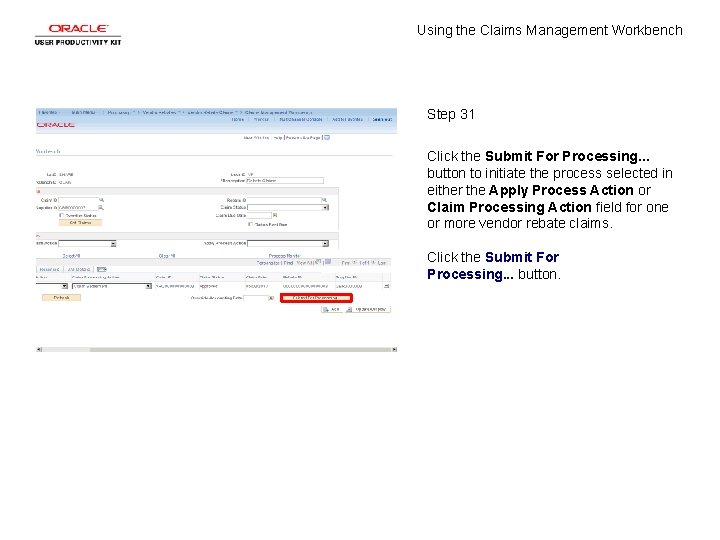This screenshot has width=720, height=540.
Task: Click the right arrow of the horizontal scrollbar
Action: click(394, 349)
